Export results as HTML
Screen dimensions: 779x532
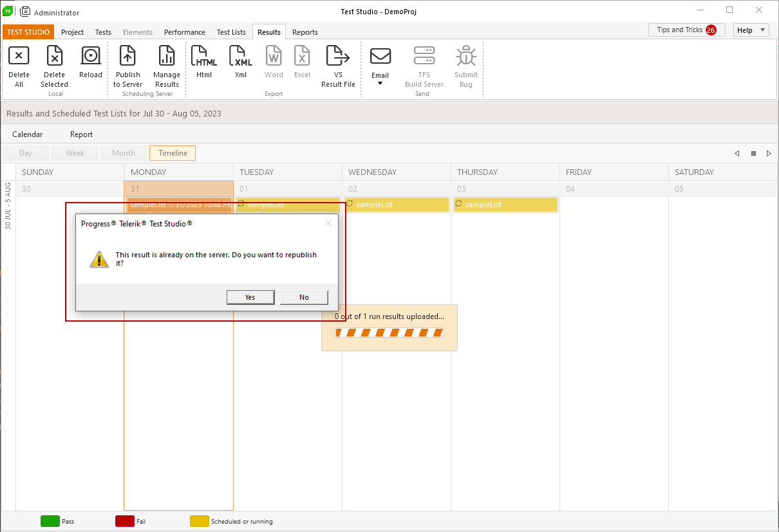click(204, 57)
